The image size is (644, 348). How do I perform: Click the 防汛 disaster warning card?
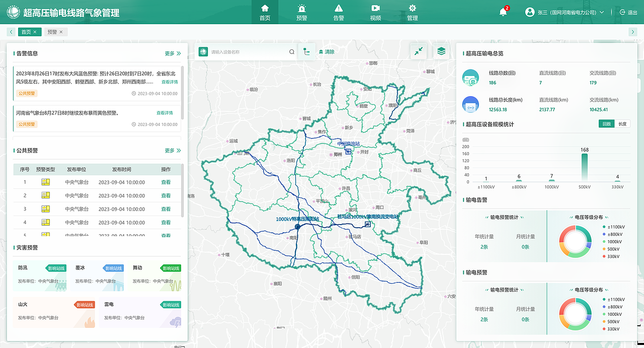[x=40, y=276]
